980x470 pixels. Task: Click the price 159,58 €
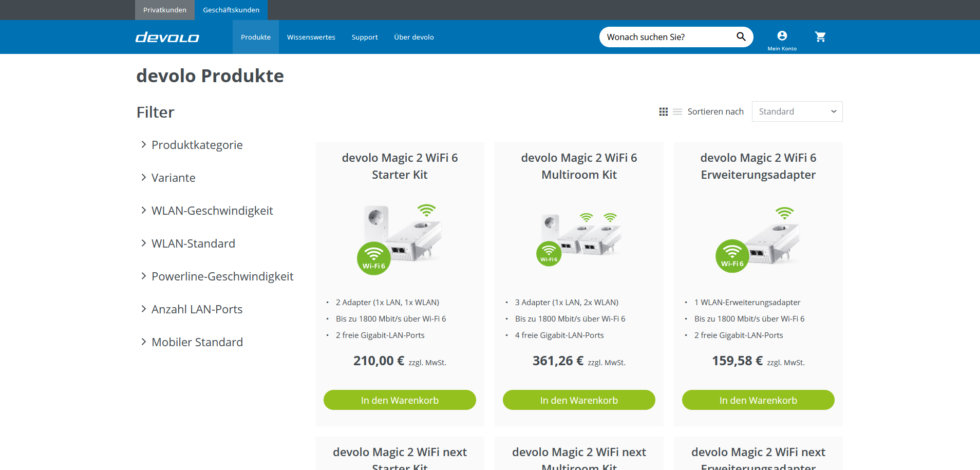pyautogui.click(x=737, y=361)
